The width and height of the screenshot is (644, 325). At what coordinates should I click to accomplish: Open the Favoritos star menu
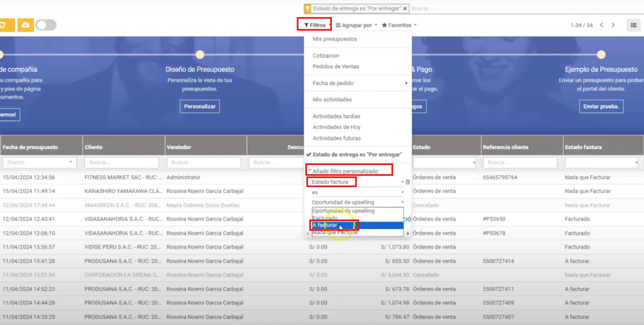click(x=399, y=25)
